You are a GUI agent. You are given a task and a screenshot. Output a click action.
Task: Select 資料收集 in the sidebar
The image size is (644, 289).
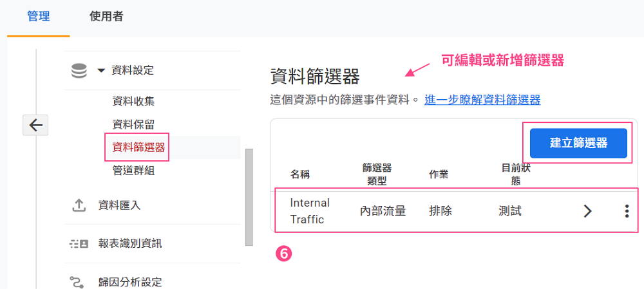[x=133, y=102]
